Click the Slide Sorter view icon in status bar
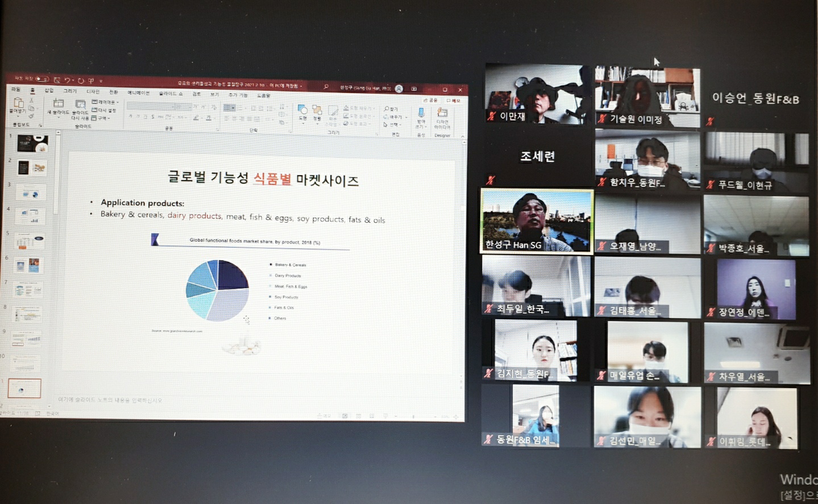This screenshot has height=504, width=818. coord(359,416)
